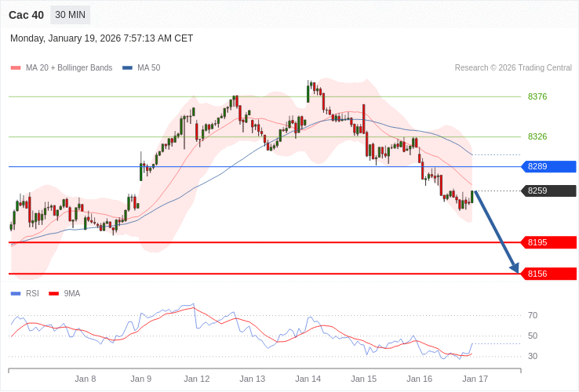Click the 8376 resistance level label
The height and width of the screenshot is (392, 579).
click(x=537, y=96)
